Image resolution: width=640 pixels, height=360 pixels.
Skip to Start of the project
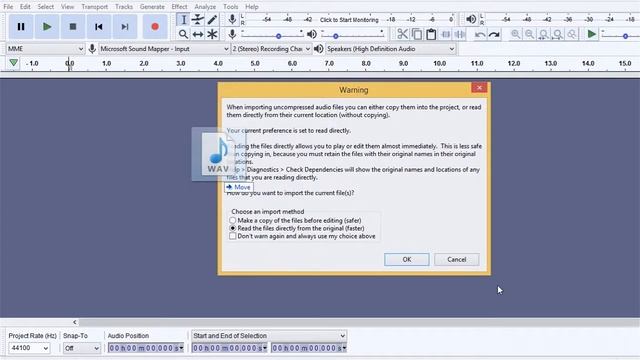point(98,27)
